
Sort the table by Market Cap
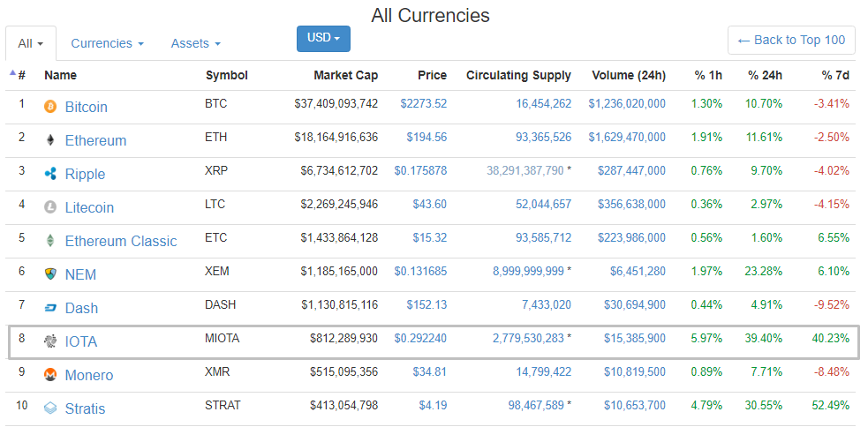click(x=345, y=75)
